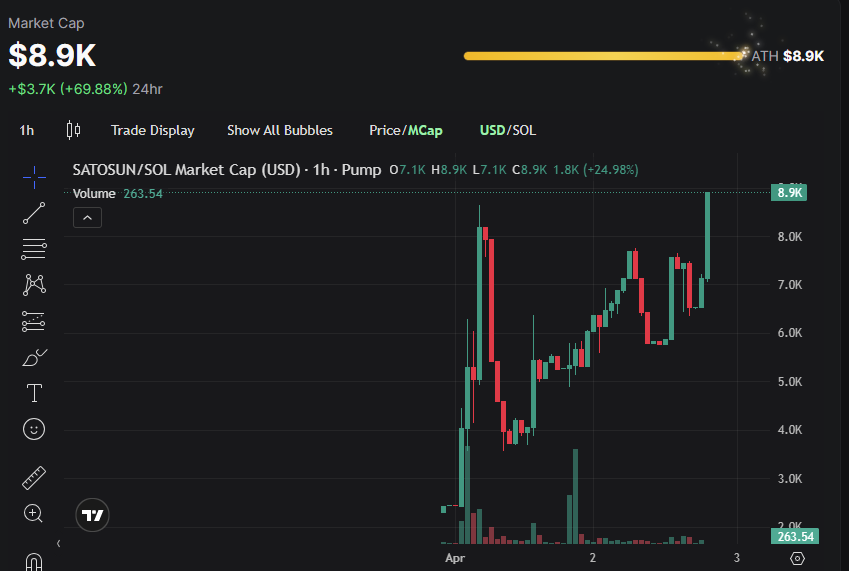Viewport: 849px width, 571px height.
Task: Click the 3.0K price axis label
Action: (x=790, y=478)
